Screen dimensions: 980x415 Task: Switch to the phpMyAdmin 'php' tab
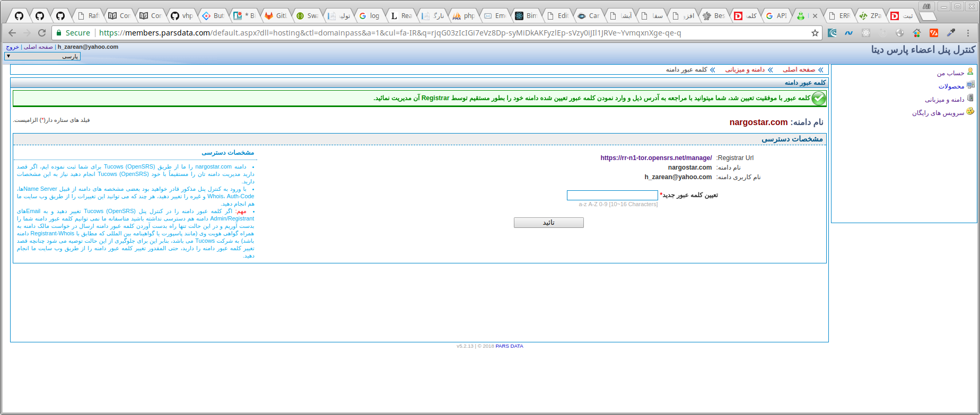point(463,16)
